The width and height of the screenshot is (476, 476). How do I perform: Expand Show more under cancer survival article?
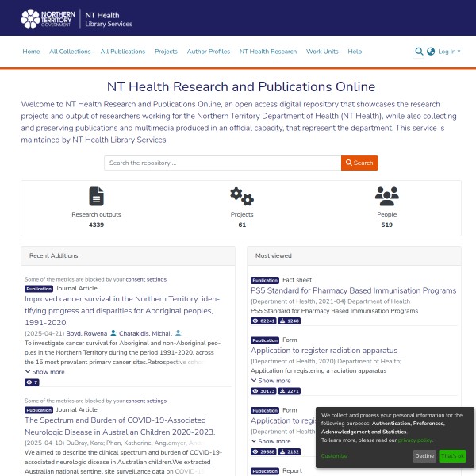45,371
